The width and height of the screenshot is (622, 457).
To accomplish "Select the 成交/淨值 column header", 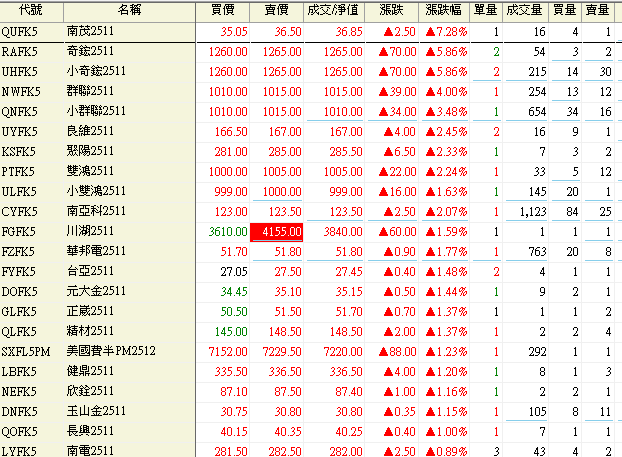I will click(339, 9).
